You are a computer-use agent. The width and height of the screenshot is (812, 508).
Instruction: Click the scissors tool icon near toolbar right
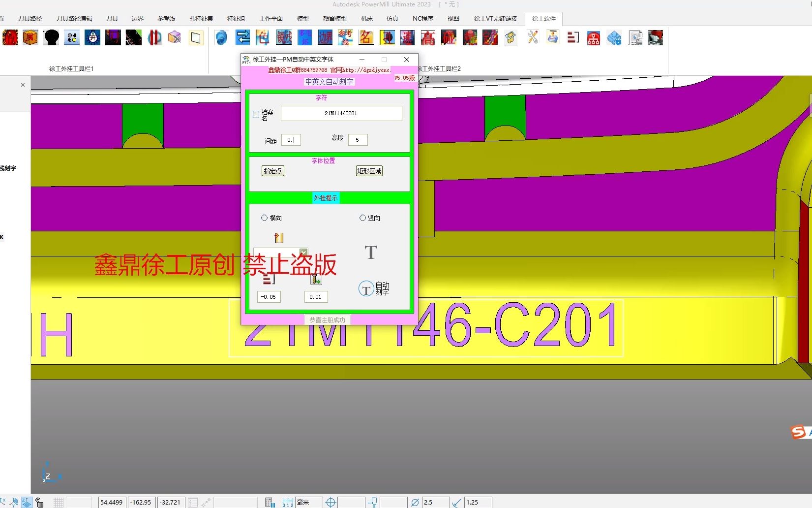(533, 37)
